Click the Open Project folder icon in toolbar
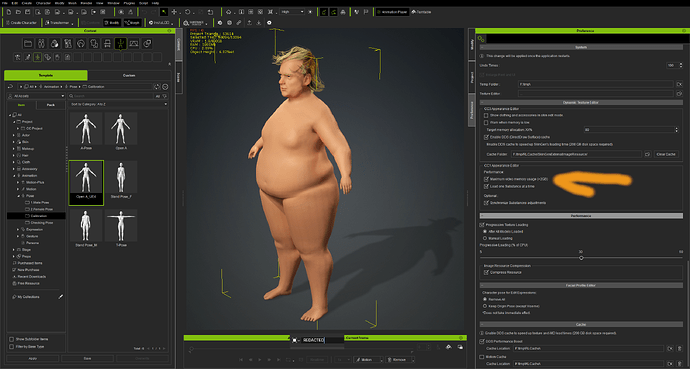The height and width of the screenshot is (369, 690). coord(19,12)
